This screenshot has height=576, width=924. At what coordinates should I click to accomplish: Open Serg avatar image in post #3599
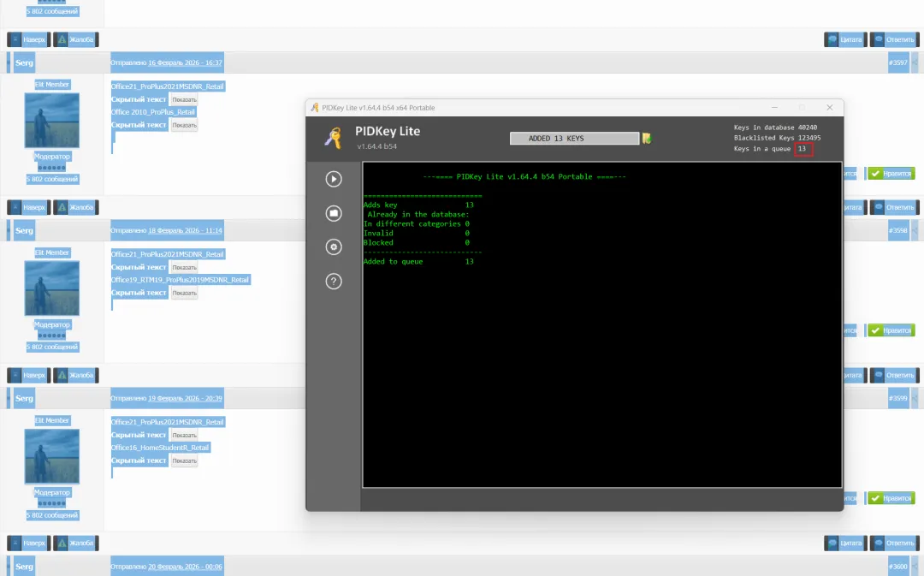[52, 456]
